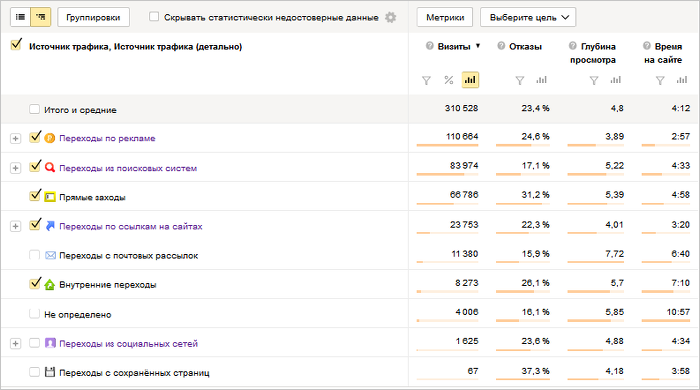Image resolution: width=700 pixels, height=390 pixels.
Task: Expand Переходы из социальных сетей row
Action: 16,344
